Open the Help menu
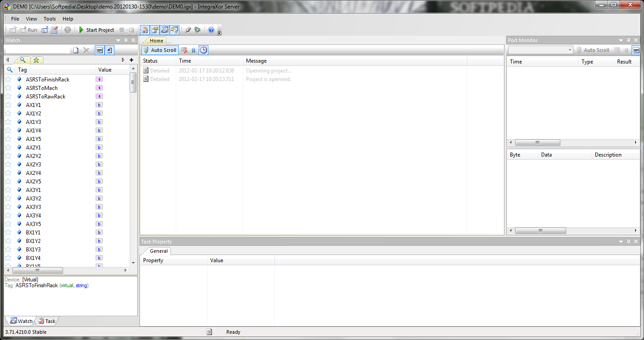Image resolution: width=644 pixels, height=340 pixels. (68, 19)
